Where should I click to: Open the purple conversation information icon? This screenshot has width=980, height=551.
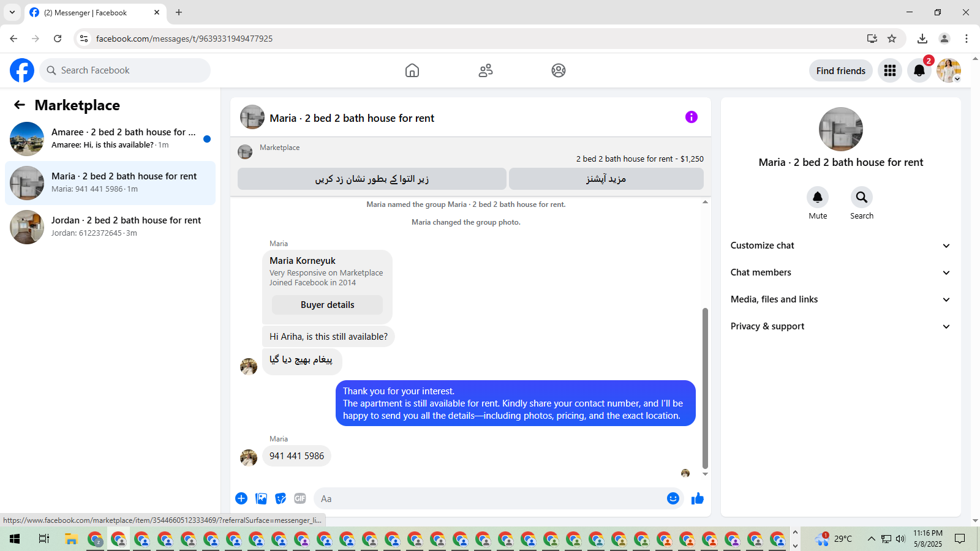(x=692, y=117)
